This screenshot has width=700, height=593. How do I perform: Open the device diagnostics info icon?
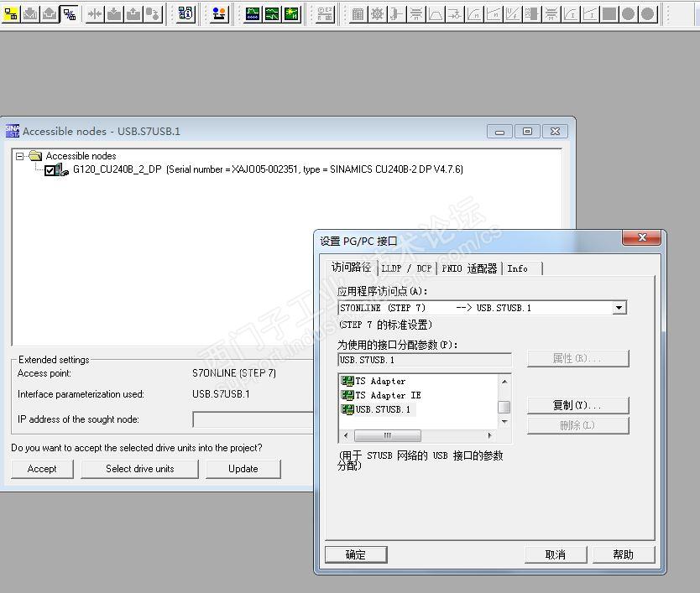click(185, 14)
